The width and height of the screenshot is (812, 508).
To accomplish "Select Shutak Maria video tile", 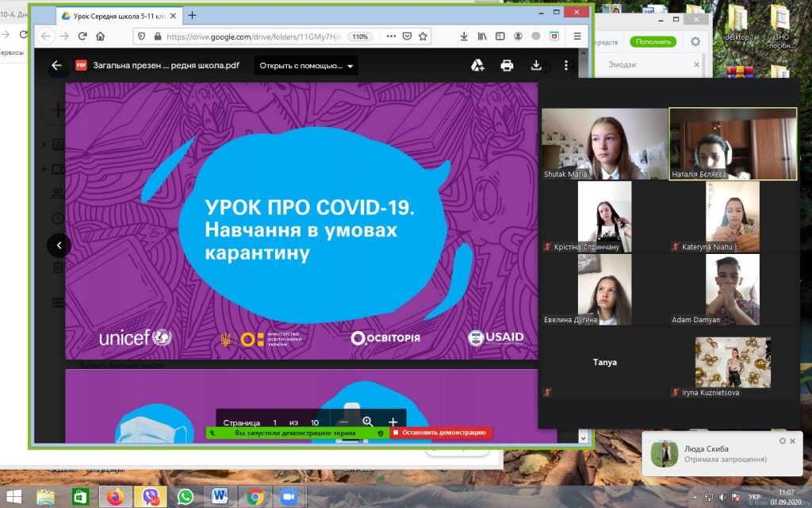I will click(605, 144).
